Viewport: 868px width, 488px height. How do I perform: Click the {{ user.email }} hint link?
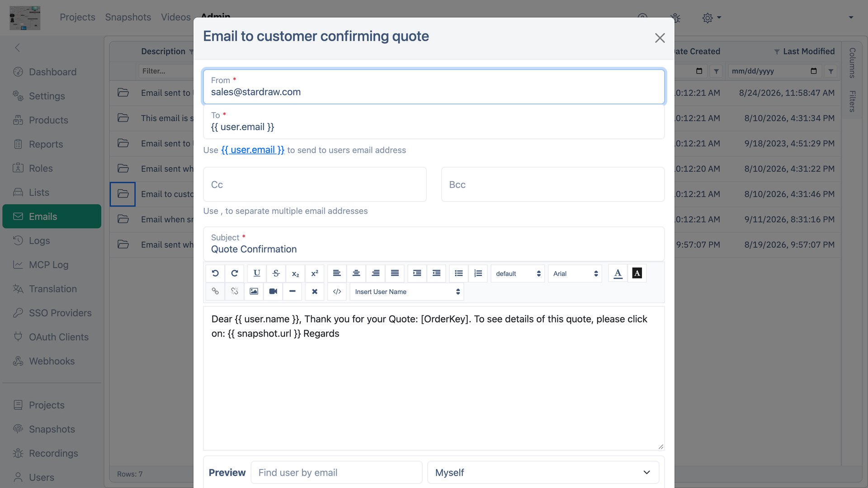[253, 150]
